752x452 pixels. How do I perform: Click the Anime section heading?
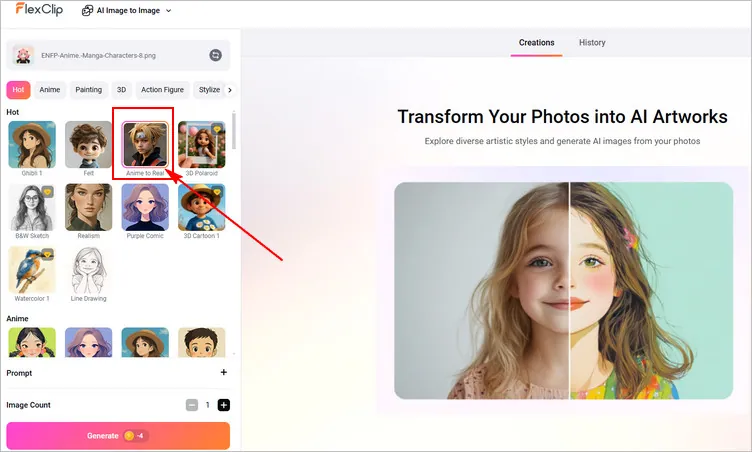(x=17, y=319)
